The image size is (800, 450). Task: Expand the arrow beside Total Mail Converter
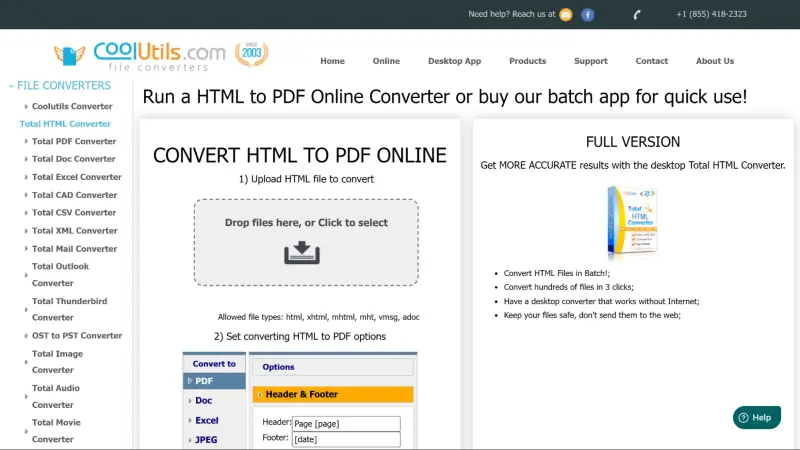(x=26, y=248)
